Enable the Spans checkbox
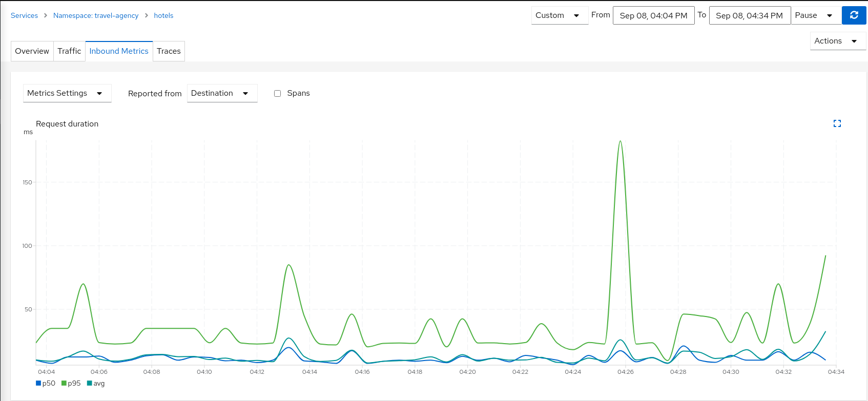 (277, 93)
